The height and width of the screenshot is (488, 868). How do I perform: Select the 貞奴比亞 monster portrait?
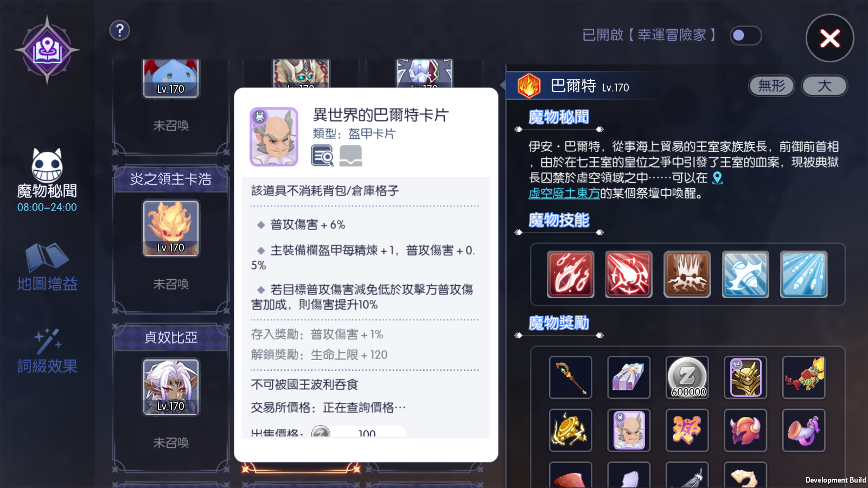171,387
